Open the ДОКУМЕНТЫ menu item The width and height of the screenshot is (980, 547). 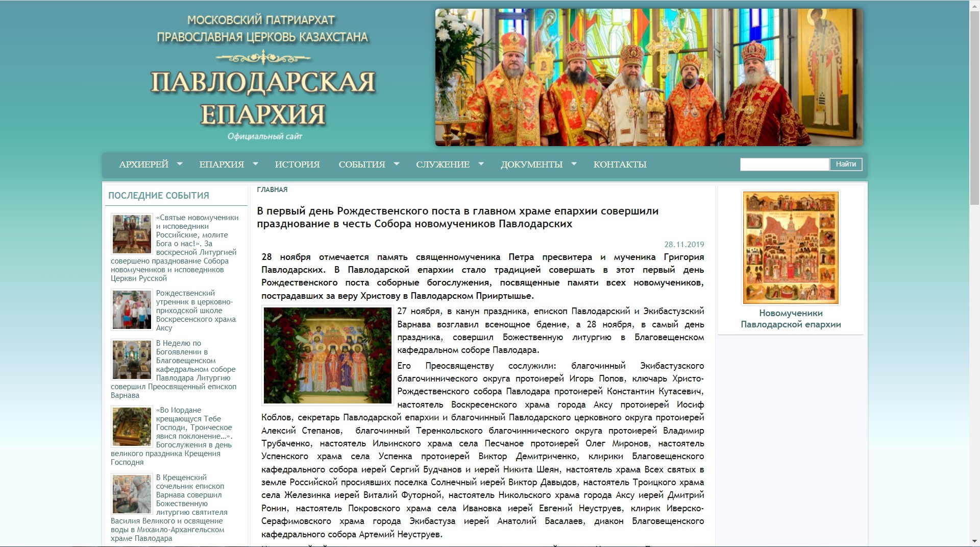[x=531, y=164]
